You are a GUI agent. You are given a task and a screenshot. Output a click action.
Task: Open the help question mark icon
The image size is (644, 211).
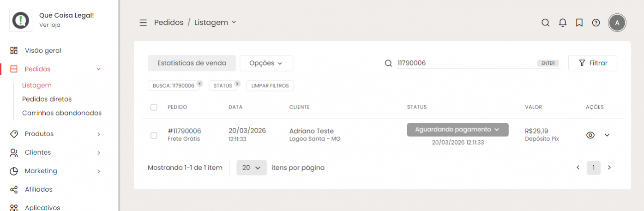[596, 23]
